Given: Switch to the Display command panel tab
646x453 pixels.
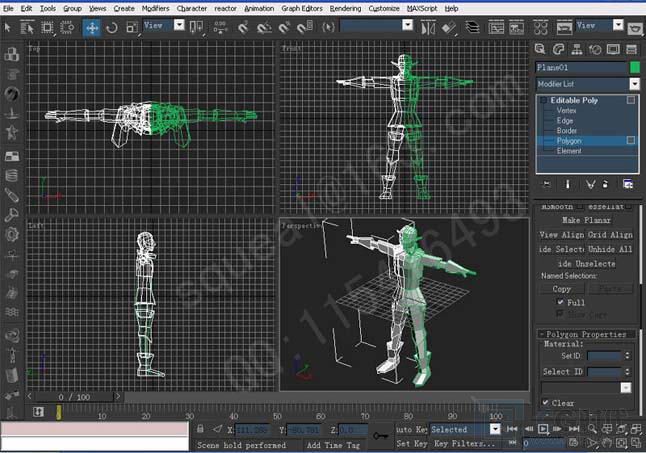Looking at the screenshot, I should [x=613, y=49].
